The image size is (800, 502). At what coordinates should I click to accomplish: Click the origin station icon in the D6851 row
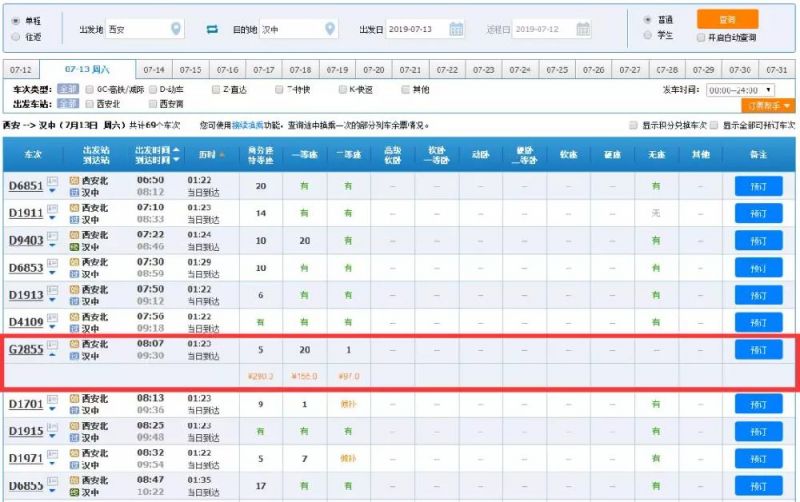74,180
